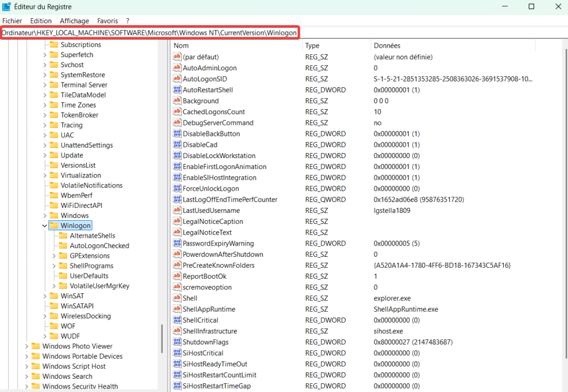Screen dimensions: 568x392
Task: Click the folder icon of AlternateShells subkey
Action: point(63,236)
